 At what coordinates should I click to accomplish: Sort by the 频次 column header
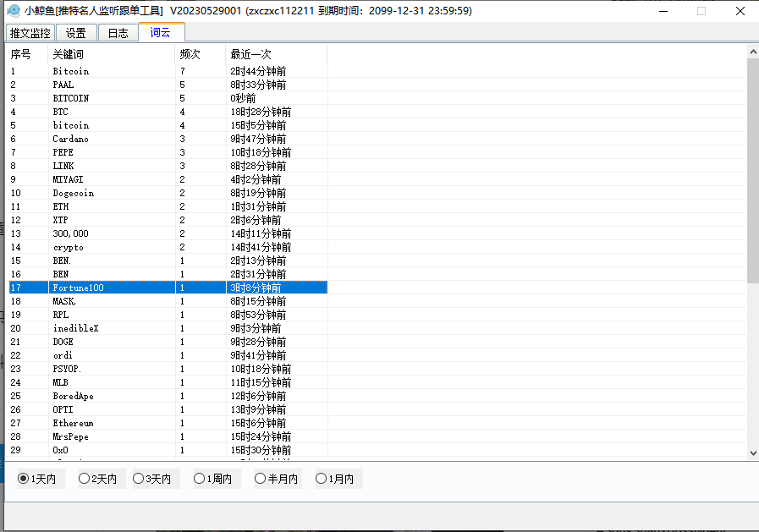click(x=200, y=54)
